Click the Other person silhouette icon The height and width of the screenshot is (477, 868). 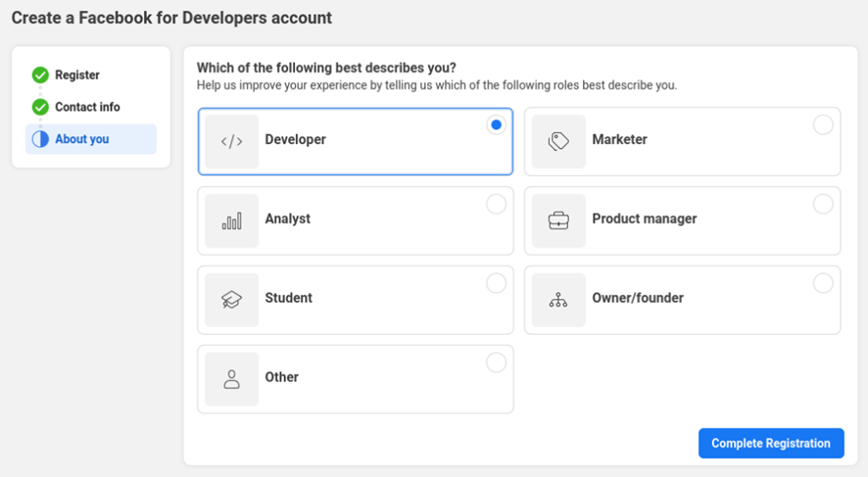click(232, 379)
